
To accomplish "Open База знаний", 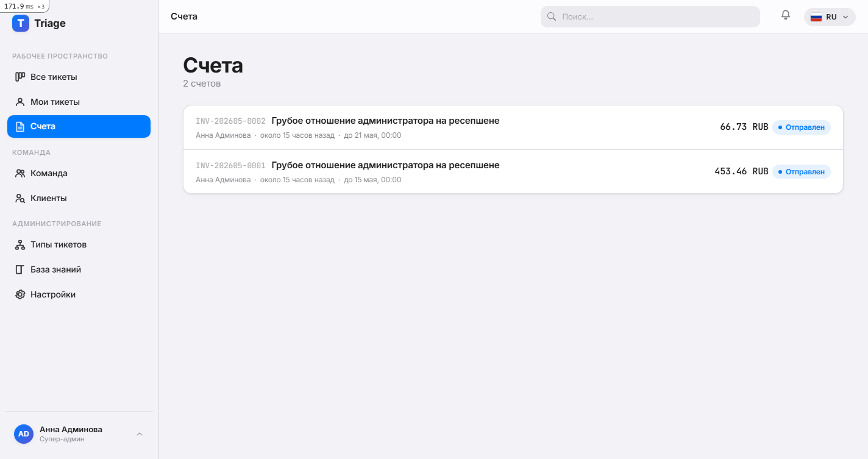I will tap(79, 269).
